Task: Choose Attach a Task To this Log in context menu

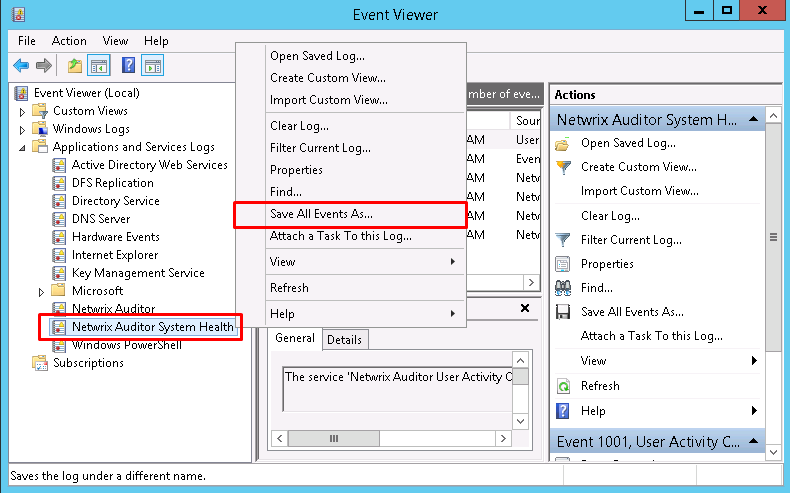Action: [x=351, y=236]
